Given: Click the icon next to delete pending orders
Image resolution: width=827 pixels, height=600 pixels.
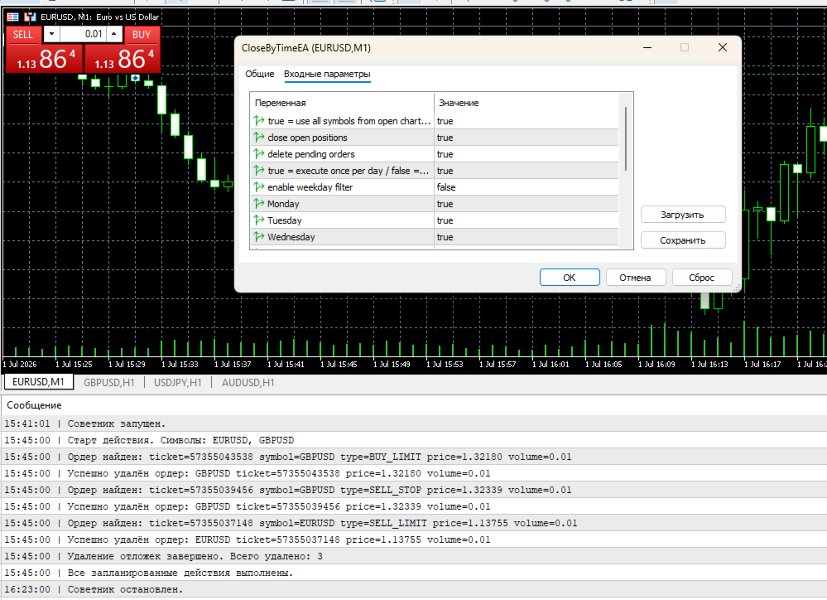Looking at the screenshot, I should point(258,154).
